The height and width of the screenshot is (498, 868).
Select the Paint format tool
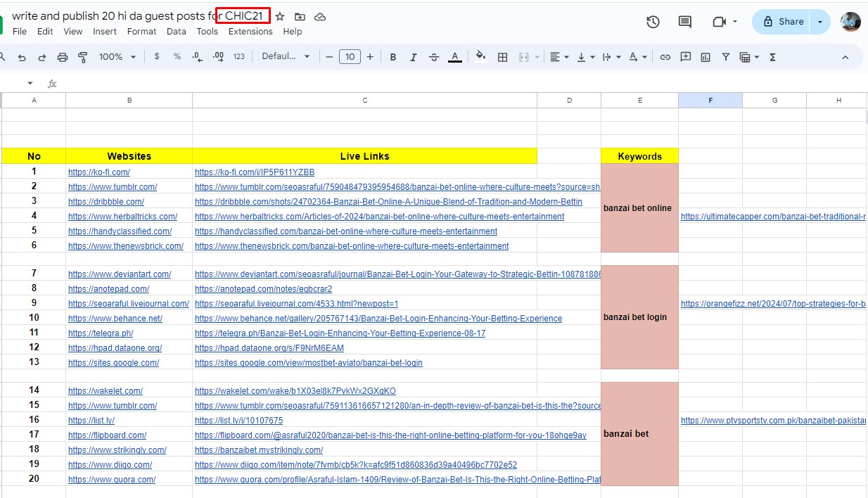point(83,57)
